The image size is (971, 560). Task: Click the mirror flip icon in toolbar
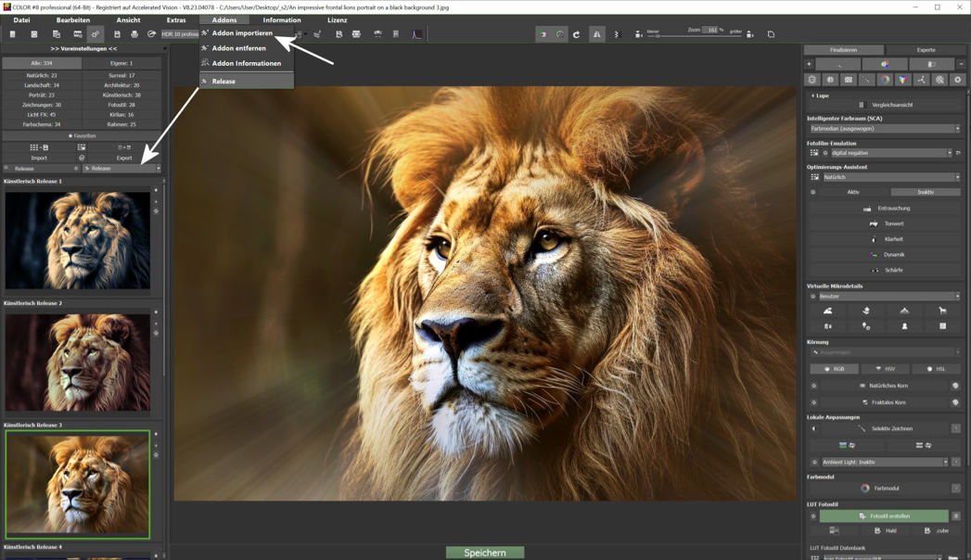pyautogui.click(x=596, y=34)
